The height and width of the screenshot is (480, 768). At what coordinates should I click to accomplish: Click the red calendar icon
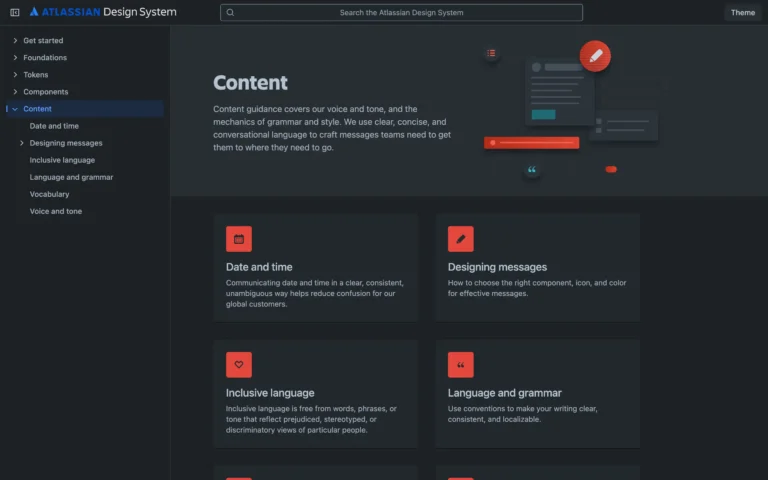[x=239, y=239]
